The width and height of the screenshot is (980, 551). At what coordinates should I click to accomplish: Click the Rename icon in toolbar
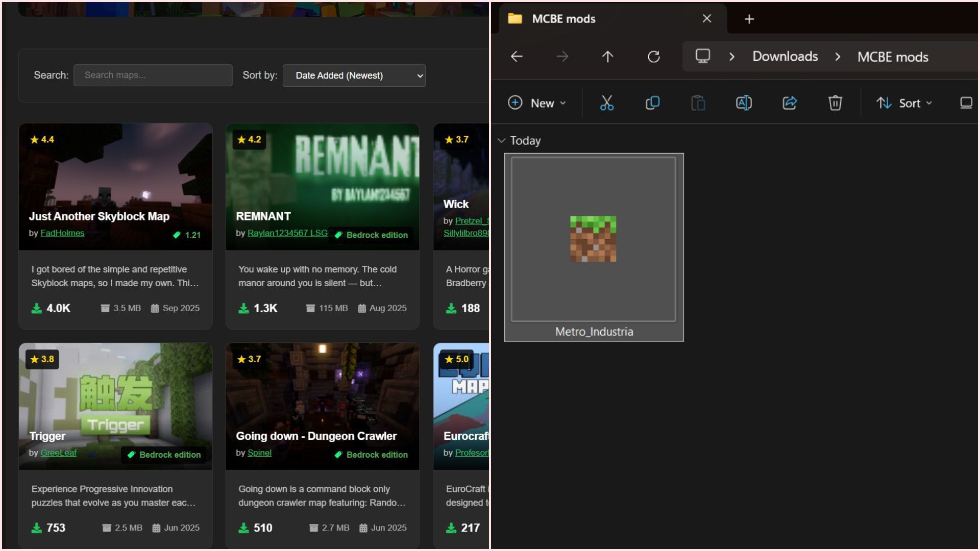point(744,103)
